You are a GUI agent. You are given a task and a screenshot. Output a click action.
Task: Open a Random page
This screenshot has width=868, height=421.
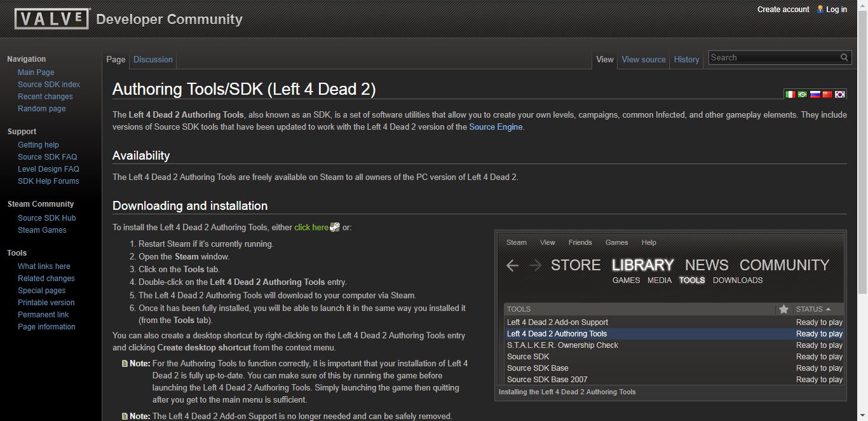tap(41, 109)
